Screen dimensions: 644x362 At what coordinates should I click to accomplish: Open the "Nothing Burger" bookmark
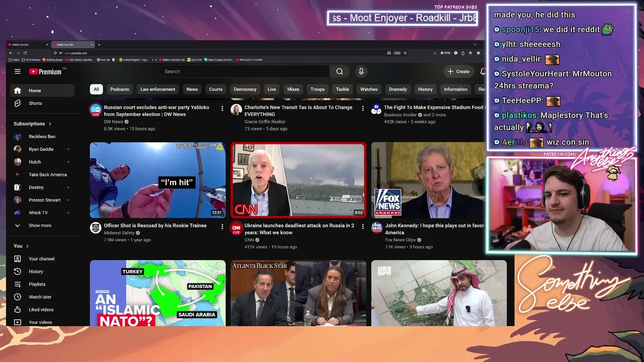53,60
